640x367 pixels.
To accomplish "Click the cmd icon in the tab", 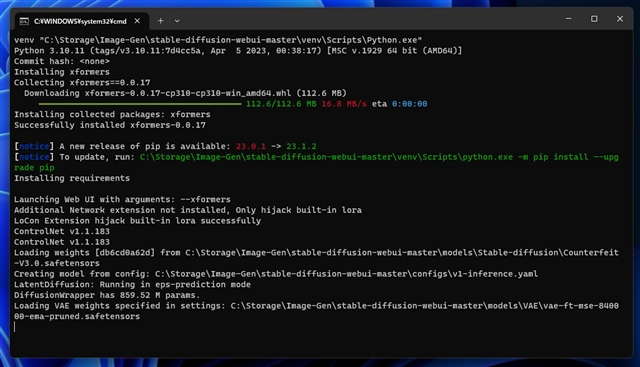I will 24,21.
